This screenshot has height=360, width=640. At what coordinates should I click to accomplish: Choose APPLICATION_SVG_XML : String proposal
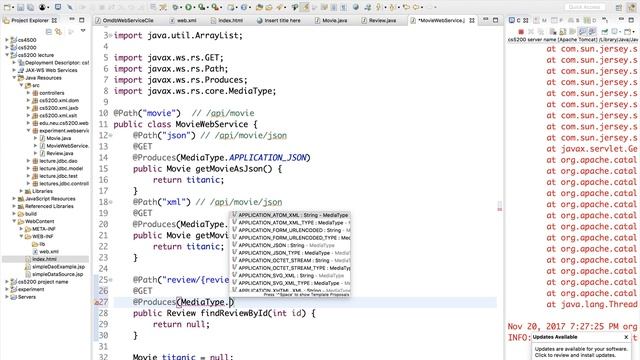click(x=290, y=276)
